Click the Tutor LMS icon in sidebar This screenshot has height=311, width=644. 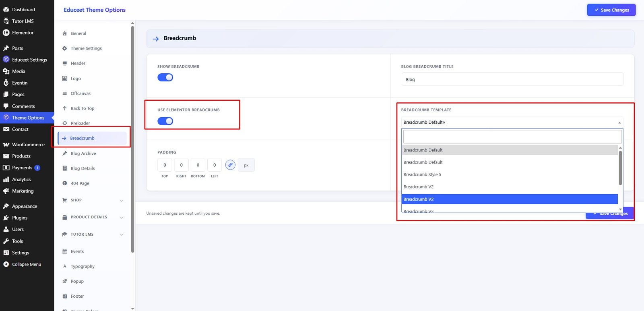point(6,21)
